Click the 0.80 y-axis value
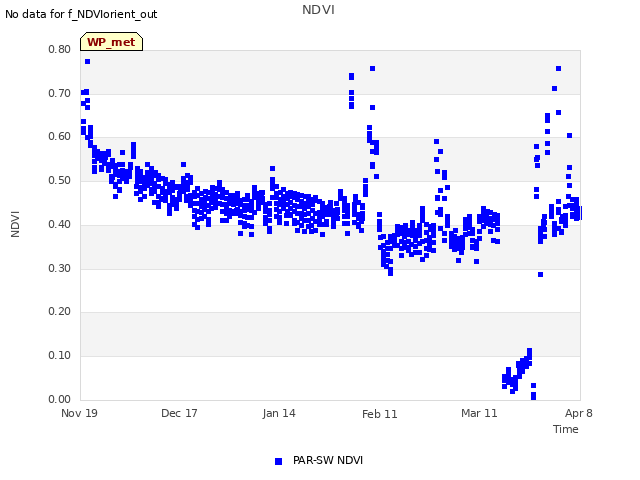 coord(60,49)
